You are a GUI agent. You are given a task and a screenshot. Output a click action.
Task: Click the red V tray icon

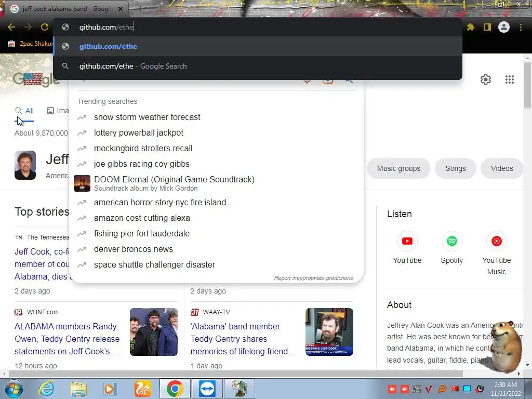(x=429, y=389)
